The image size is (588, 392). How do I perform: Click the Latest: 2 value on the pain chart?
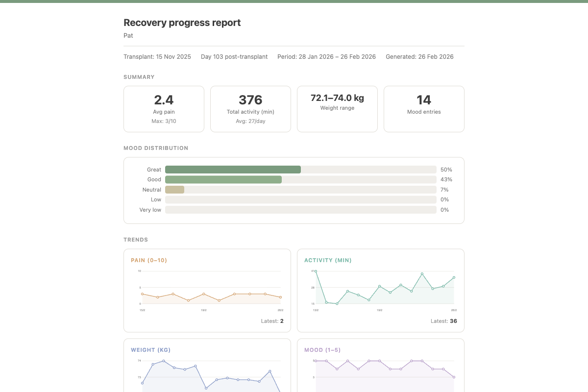click(x=272, y=321)
